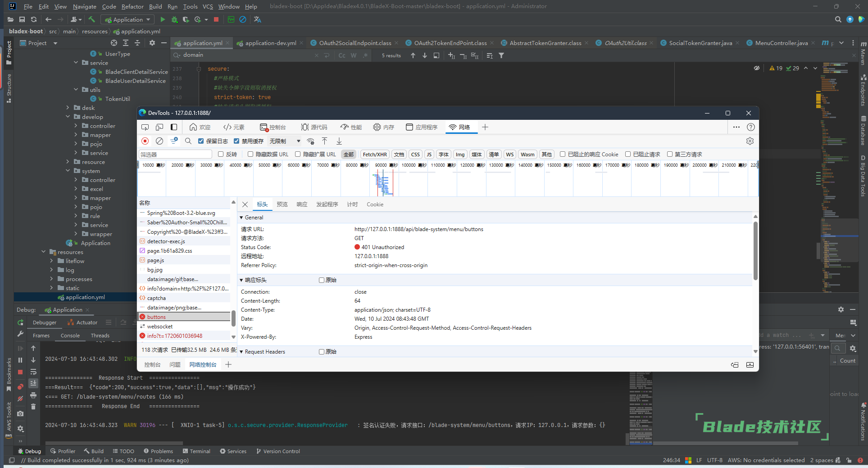Switch to 控制台 tab in DevTools top bar
The height and width of the screenshot is (468, 868).
273,127
